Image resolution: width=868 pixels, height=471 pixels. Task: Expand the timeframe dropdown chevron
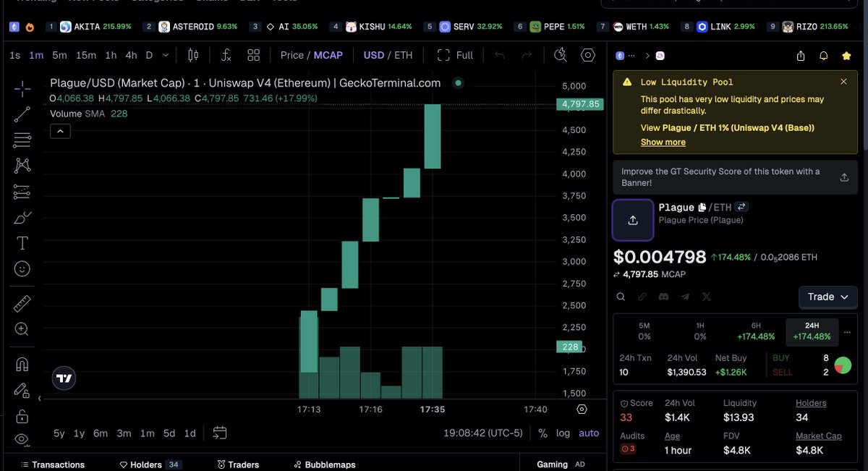pyautogui.click(x=166, y=55)
